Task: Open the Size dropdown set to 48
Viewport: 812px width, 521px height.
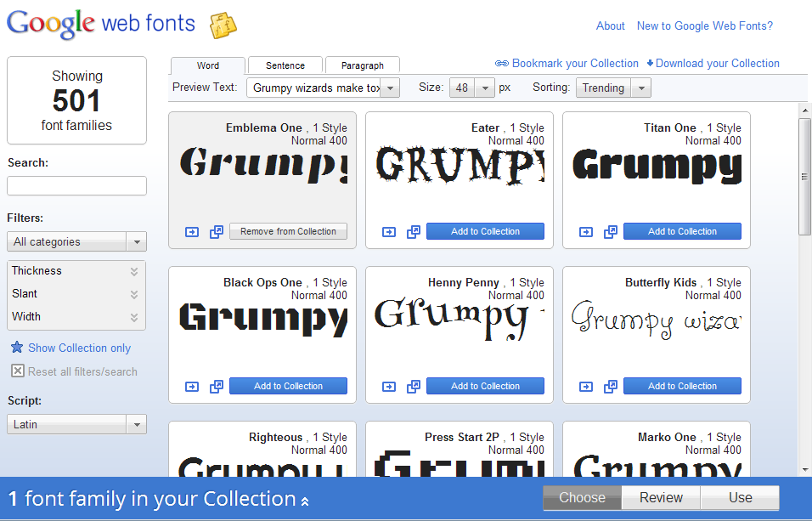Action: 471,87
